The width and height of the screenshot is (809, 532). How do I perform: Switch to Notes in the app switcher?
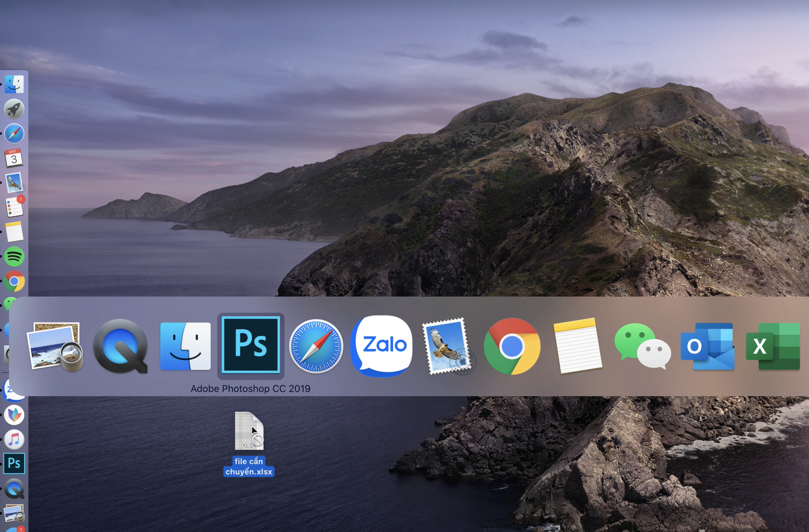click(577, 346)
